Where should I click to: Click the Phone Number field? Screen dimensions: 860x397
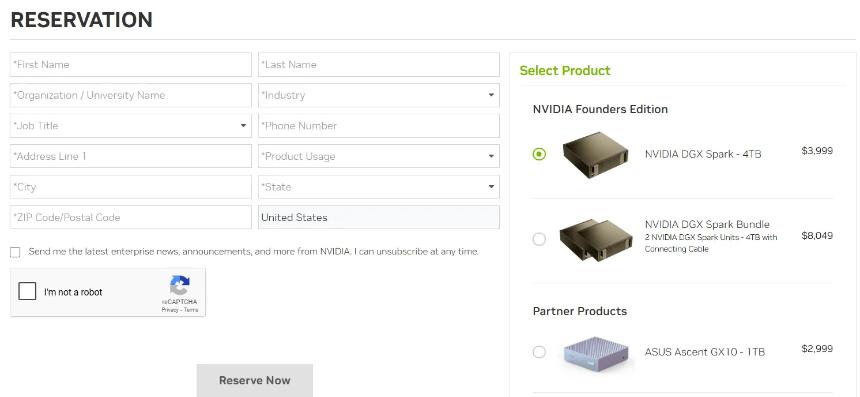379,126
